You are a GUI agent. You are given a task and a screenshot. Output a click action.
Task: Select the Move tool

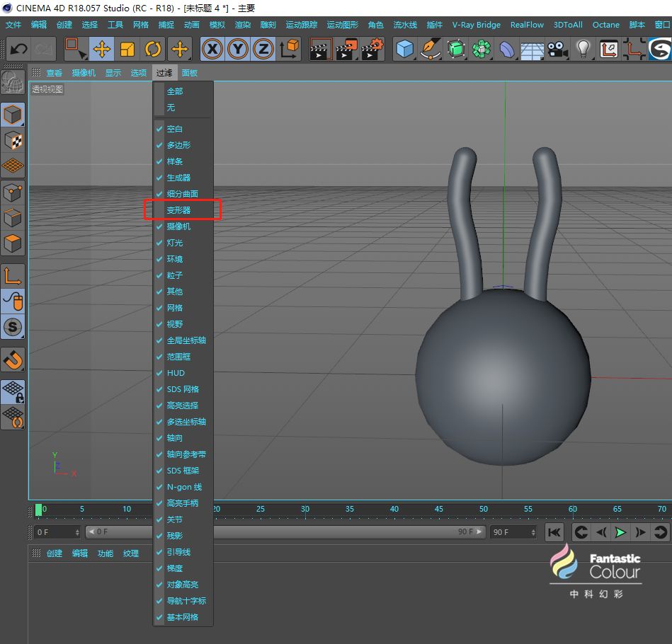point(101,49)
